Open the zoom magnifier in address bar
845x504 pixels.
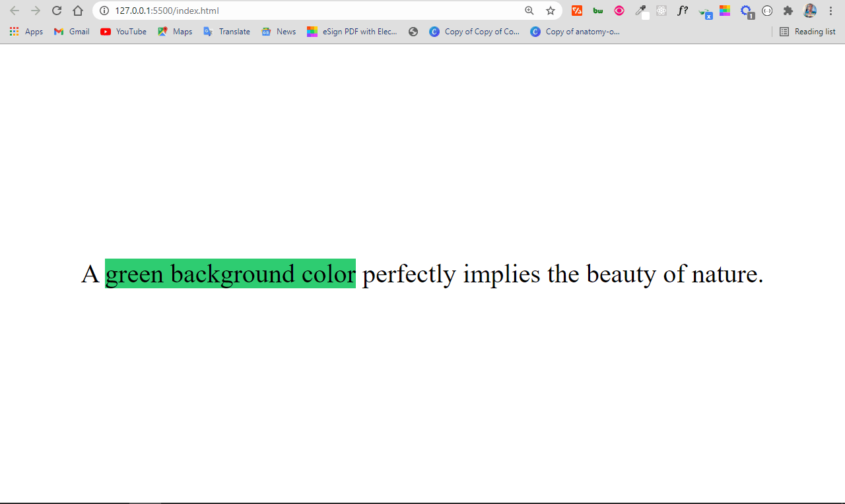[529, 11]
